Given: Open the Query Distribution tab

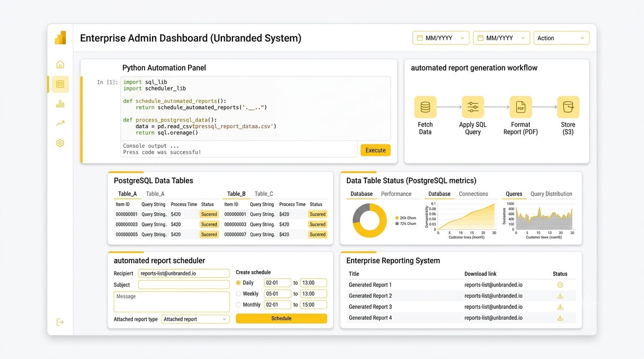Looking at the screenshot, I should (x=551, y=194).
